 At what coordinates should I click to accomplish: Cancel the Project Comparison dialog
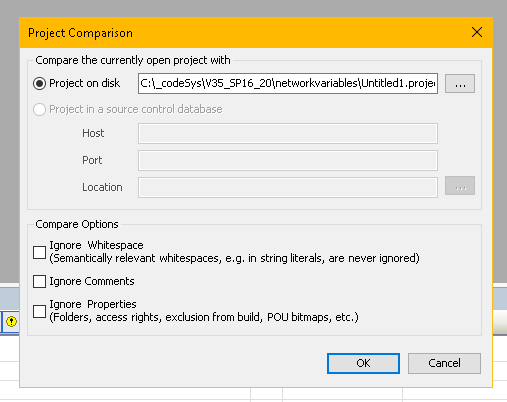(x=444, y=363)
